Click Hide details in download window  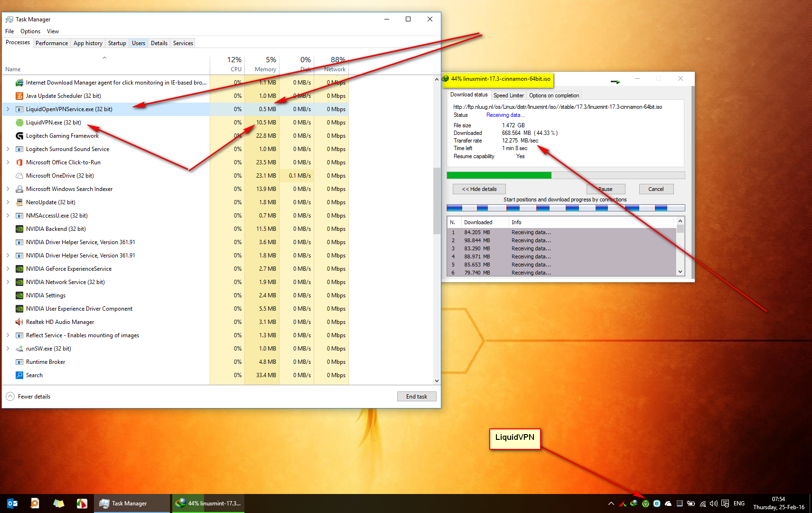(479, 189)
